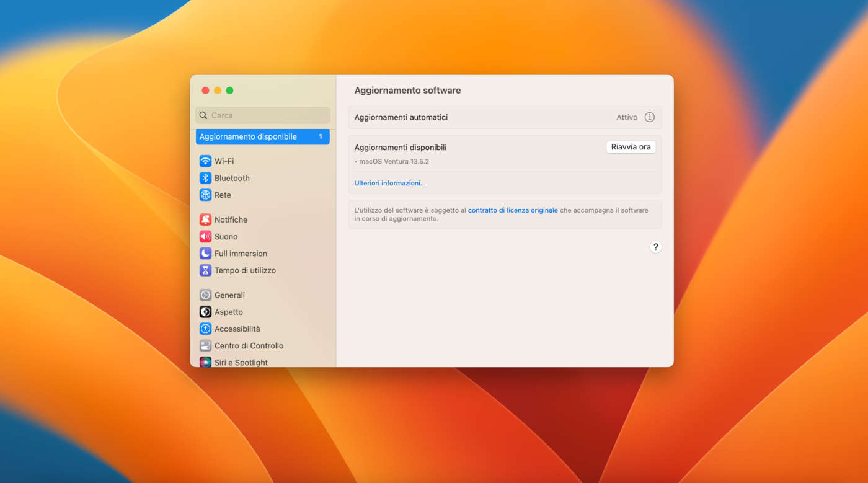Click info icon beside Aggiornamenti automatici
The image size is (868, 483).
coord(649,117)
